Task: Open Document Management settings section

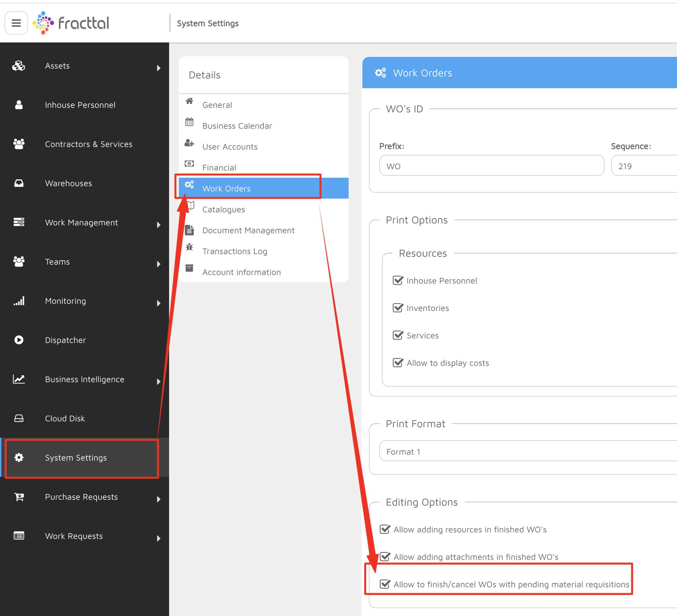Action: pyautogui.click(x=264, y=230)
